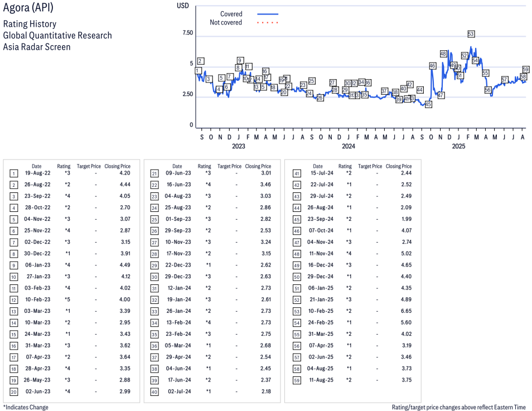Click the 2024 year label under the chart
The image size is (532, 411).
349,146
